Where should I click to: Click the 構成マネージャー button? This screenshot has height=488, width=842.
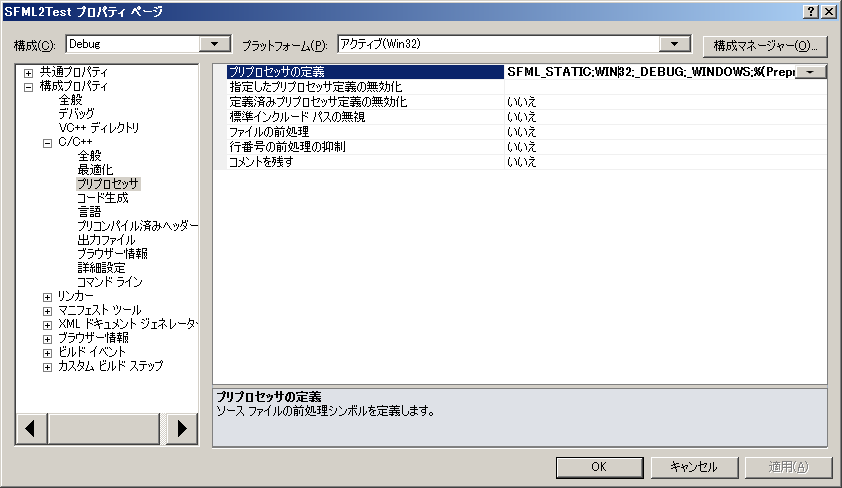(766, 46)
